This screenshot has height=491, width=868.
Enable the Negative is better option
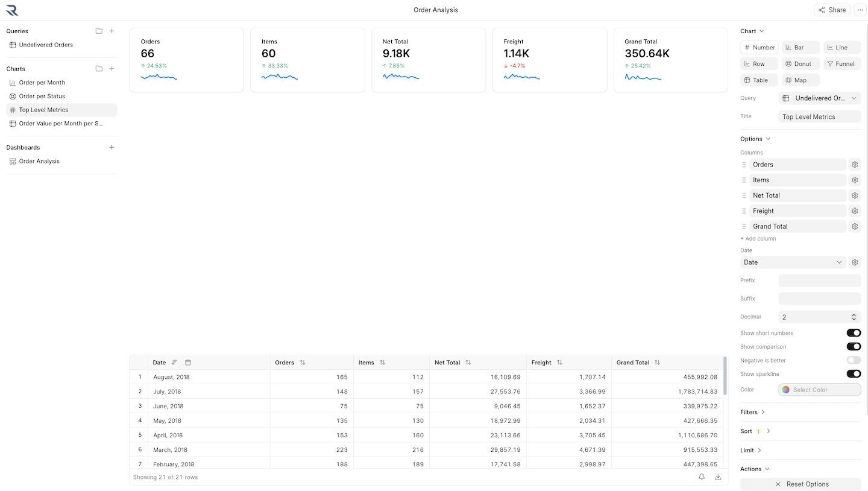coord(853,360)
